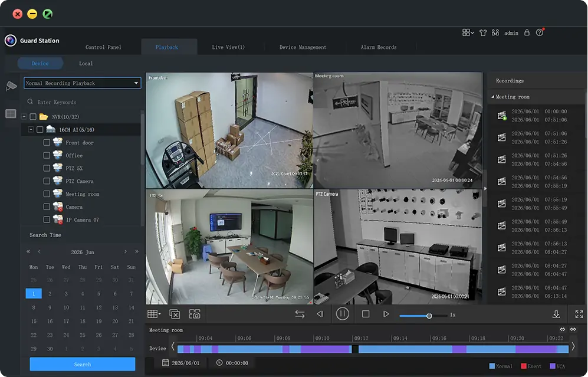Collapse the Meeting room recordings group
The height and width of the screenshot is (377, 588).
tap(492, 97)
